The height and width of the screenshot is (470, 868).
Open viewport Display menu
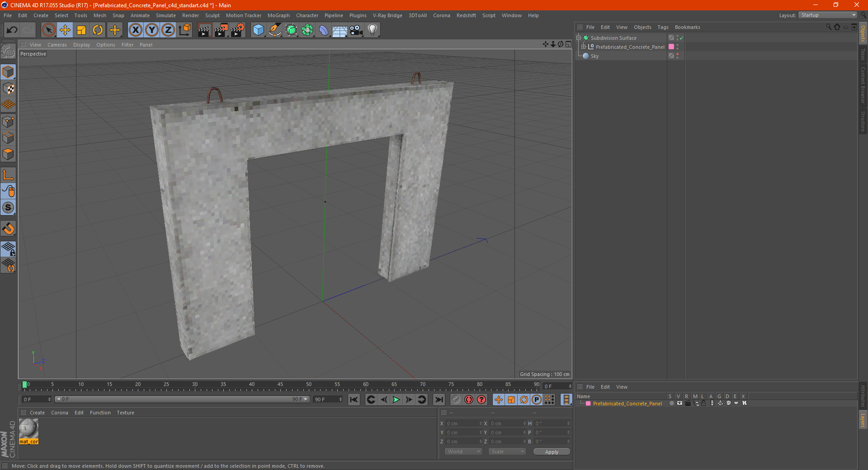point(81,45)
